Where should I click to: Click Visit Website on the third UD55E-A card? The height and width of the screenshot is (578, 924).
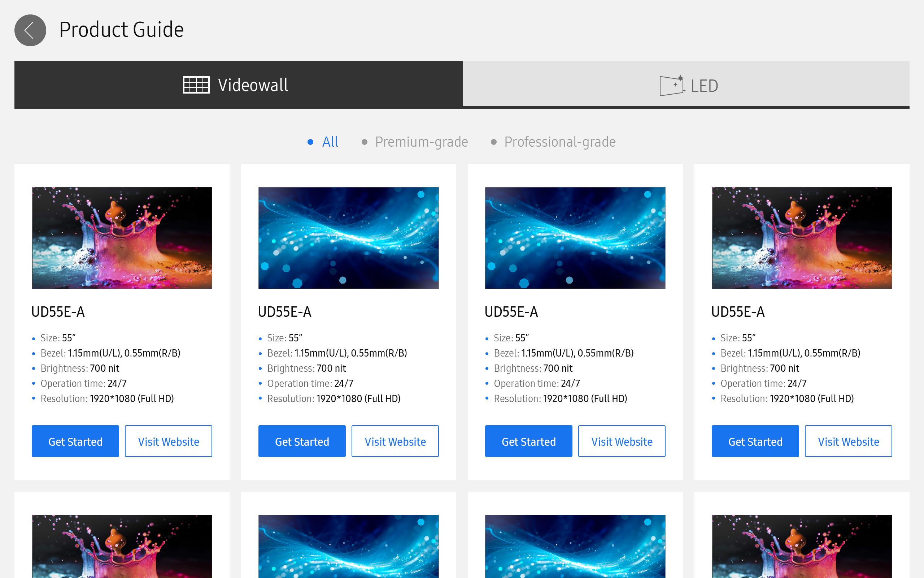coord(622,441)
